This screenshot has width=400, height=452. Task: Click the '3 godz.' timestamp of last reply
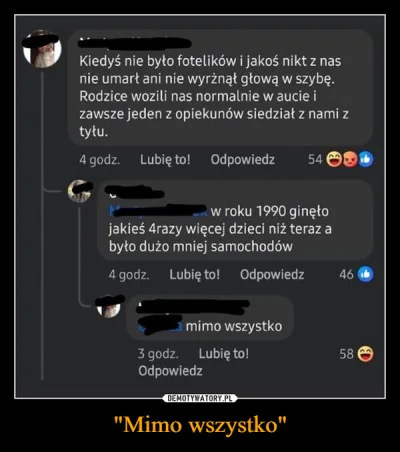point(158,354)
